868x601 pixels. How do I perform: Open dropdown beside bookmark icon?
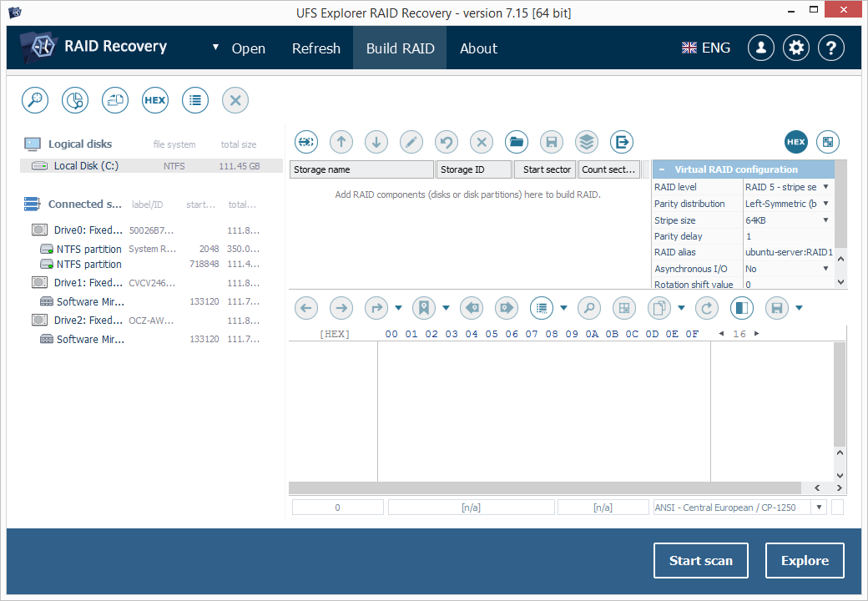pyautogui.click(x=446, y=308)
